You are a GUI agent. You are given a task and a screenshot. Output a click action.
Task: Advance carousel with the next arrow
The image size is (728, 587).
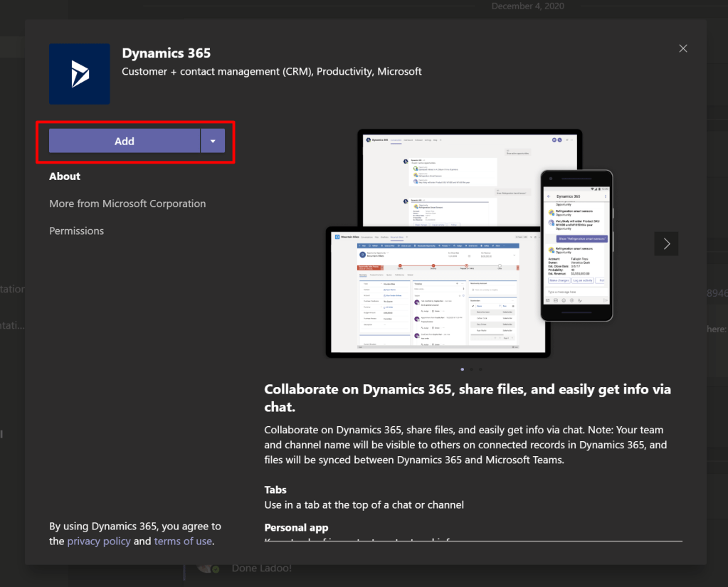click(x=666, y=243)
